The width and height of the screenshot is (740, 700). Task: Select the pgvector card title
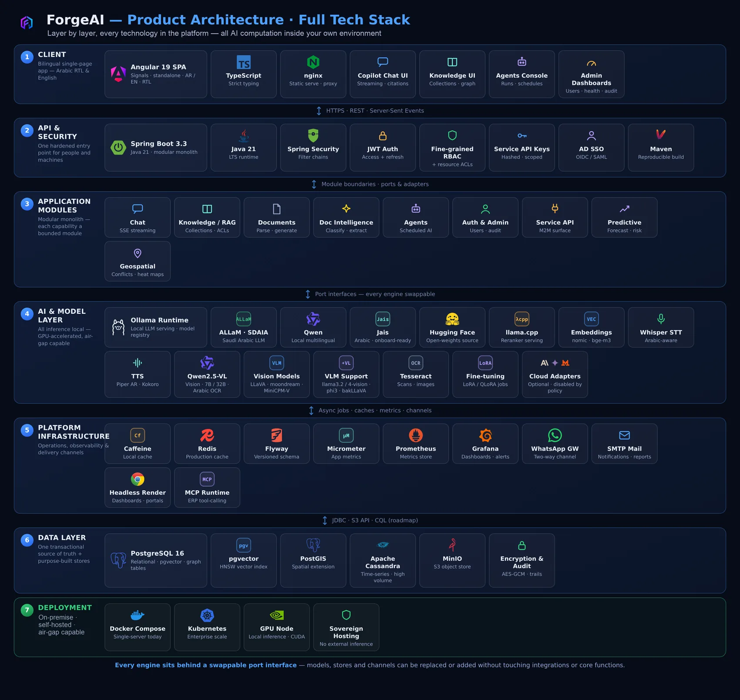(244, 559)
